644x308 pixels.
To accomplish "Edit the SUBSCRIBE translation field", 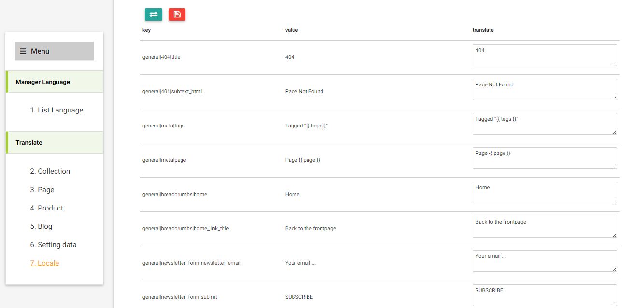I will click(x=545, y=295).
